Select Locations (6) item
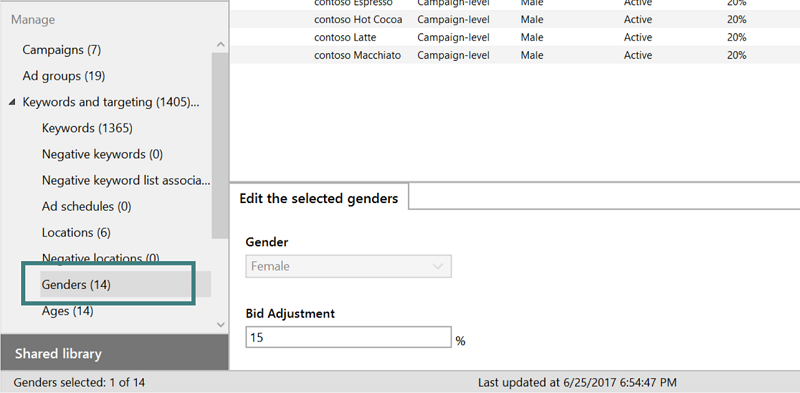 pyautogui.click(x=76, y=232)
